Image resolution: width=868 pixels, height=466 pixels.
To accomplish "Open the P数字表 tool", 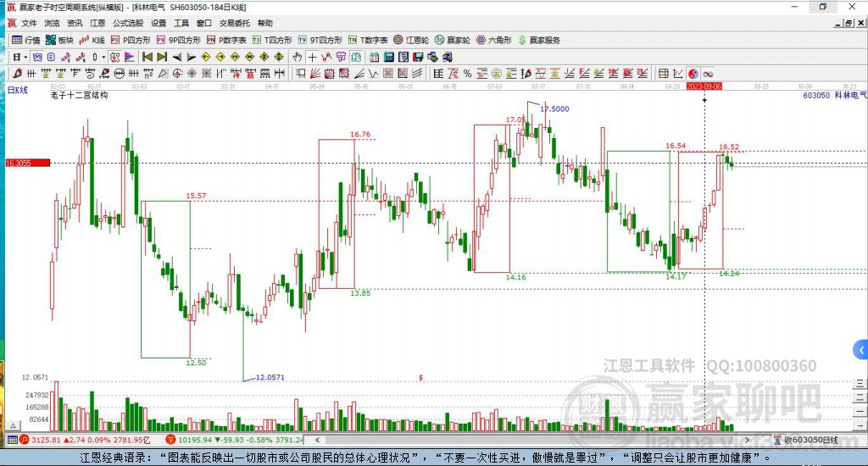I will click(x=226, y=40).
